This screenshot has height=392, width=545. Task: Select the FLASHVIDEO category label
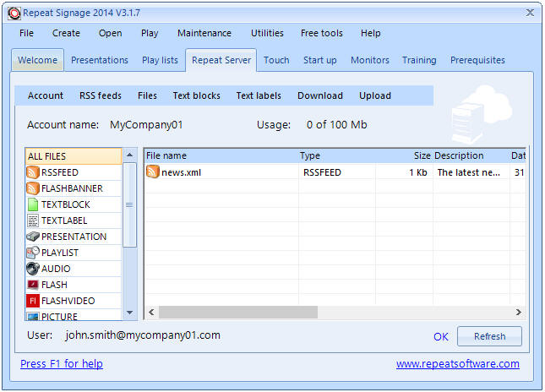click(x=68, y=301)
